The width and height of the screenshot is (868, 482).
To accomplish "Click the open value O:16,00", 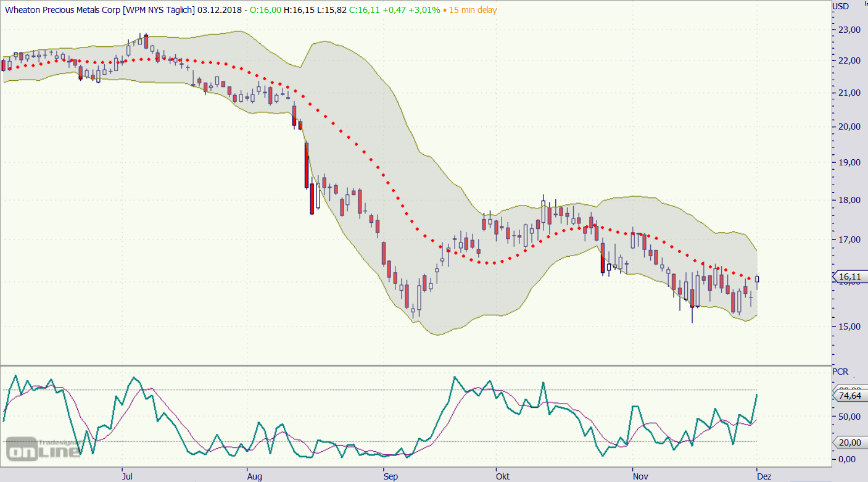I will click(x=266, y=10).
